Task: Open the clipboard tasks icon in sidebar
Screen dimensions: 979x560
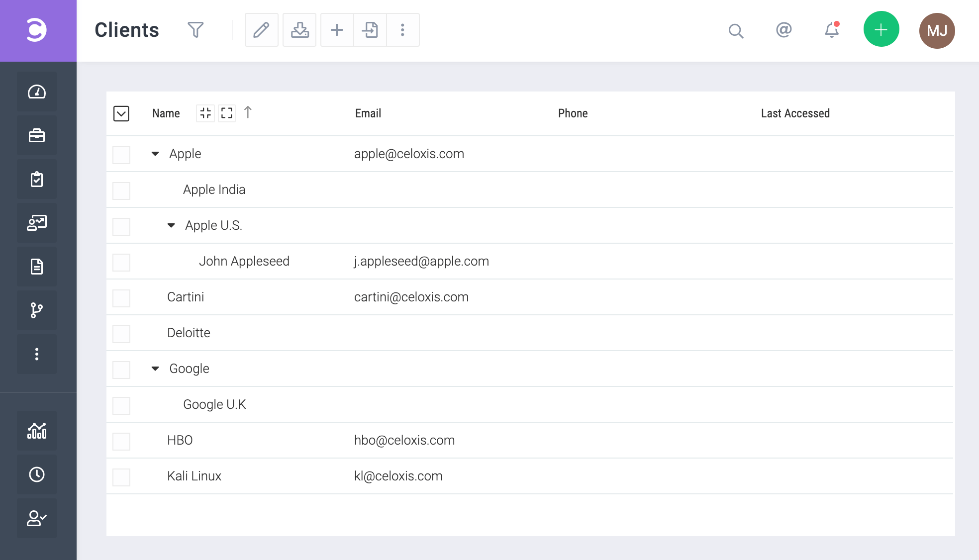Action: (x=37, y=179)
